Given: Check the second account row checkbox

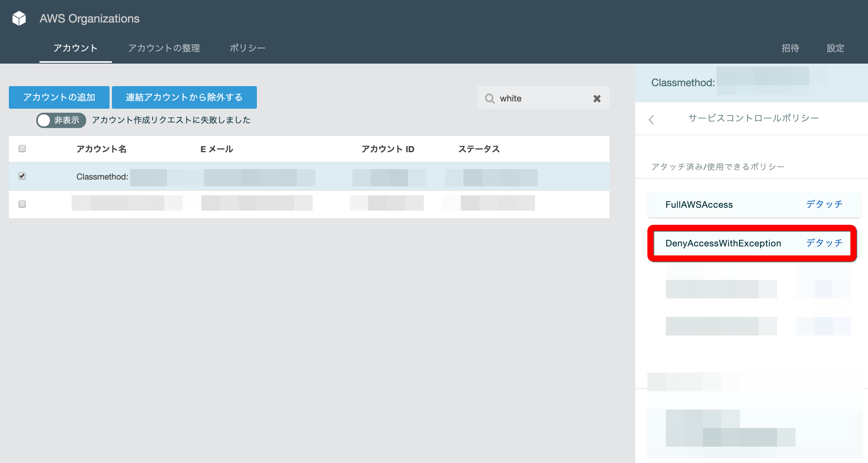Looking at the screenshot, I should (x=22, y=204).
